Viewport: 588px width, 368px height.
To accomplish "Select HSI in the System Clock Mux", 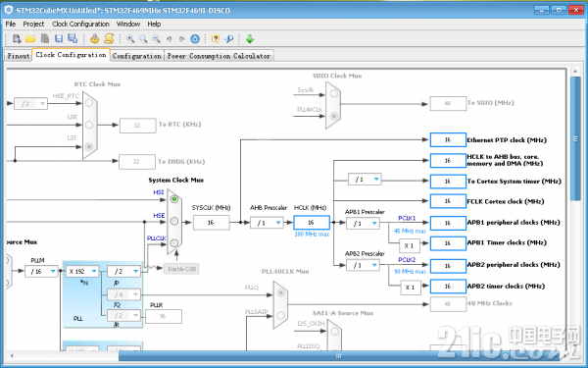I will coord(174,199).
